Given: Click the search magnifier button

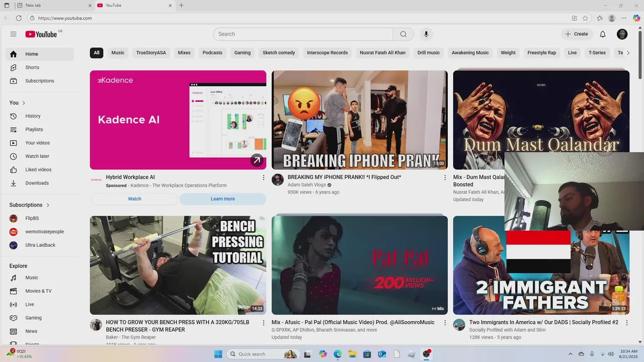Looking at the screenshot, I should click(x=404, y=34).
